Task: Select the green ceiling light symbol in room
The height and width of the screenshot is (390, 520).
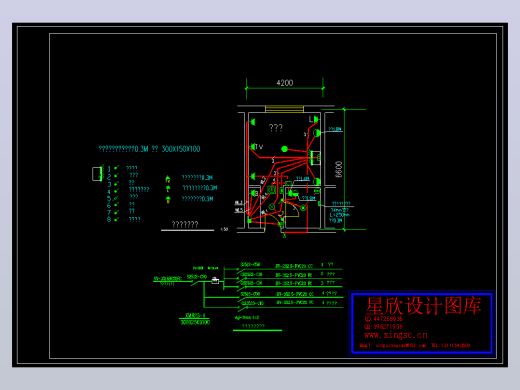Action: [x=284, y=149]
